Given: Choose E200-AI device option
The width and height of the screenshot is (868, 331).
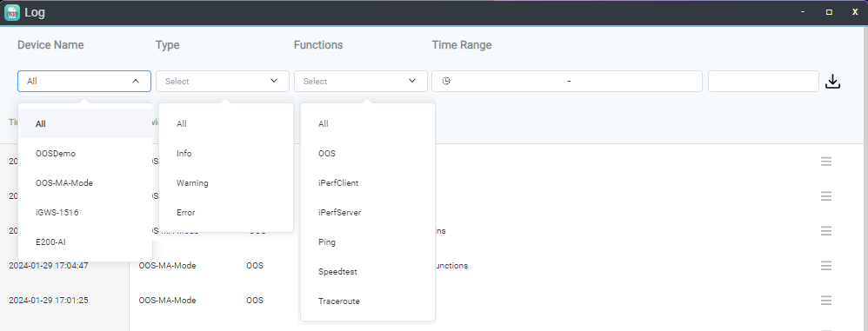Looking at the screenshot, I should pos(85,242).
